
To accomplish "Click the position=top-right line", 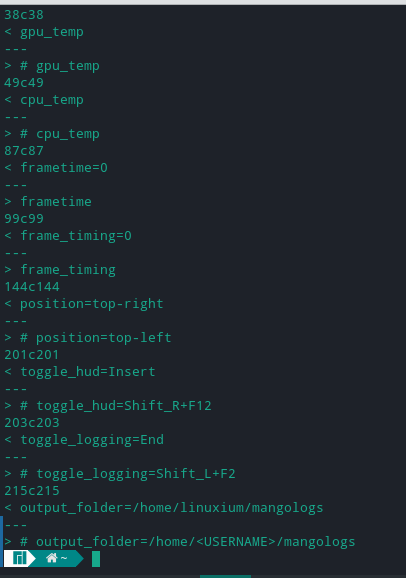I will click(x=84, y=304).
